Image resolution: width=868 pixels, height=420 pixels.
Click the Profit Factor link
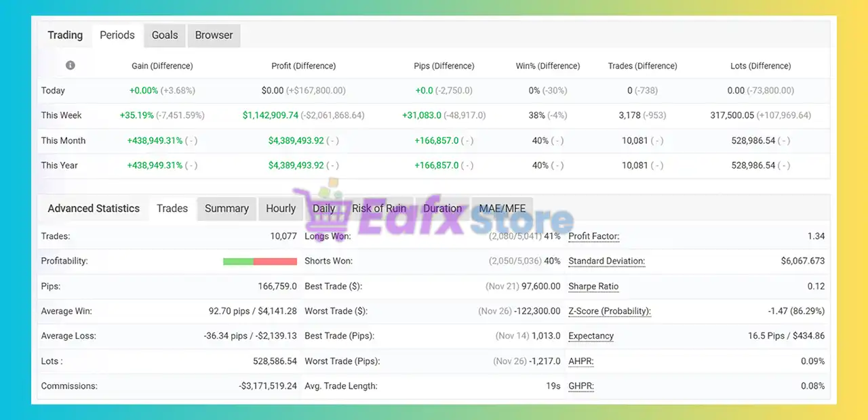(x=593, y=236)
